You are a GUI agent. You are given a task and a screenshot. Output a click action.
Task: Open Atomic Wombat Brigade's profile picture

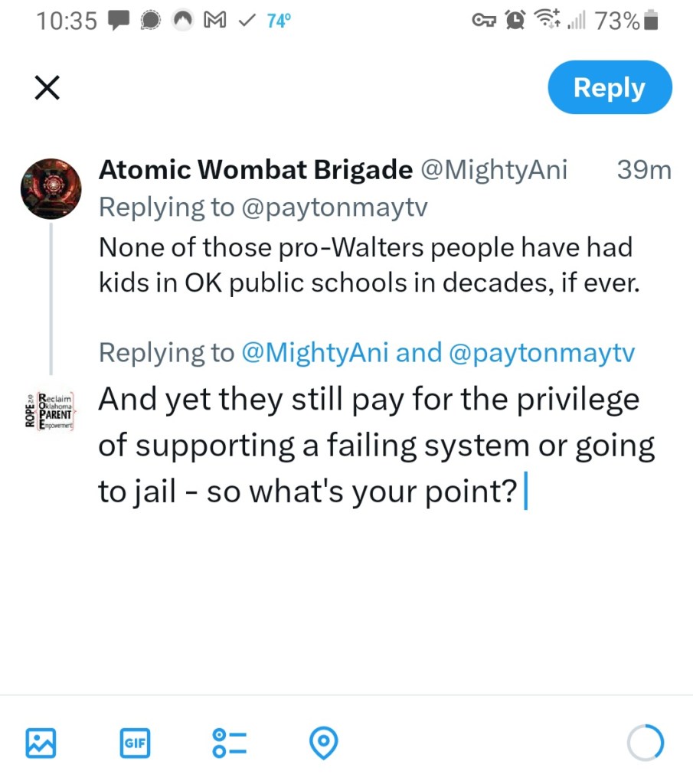pyautogui.click(x=50, y=189)
